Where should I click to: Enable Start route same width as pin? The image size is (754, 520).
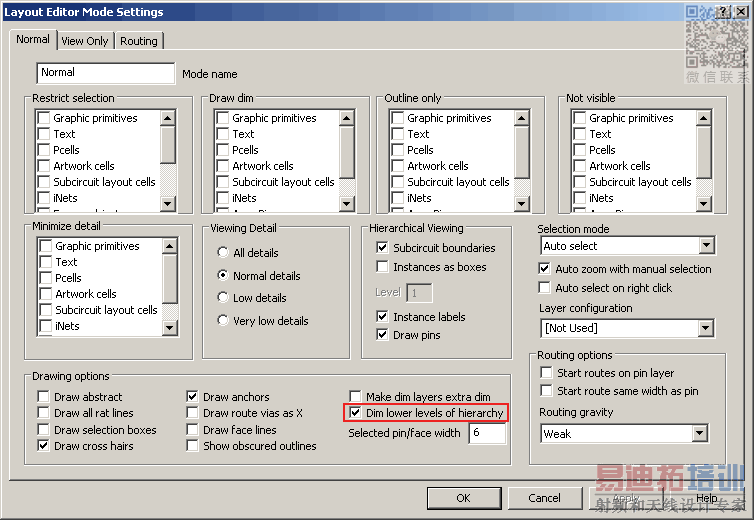(x=546, y=391)
